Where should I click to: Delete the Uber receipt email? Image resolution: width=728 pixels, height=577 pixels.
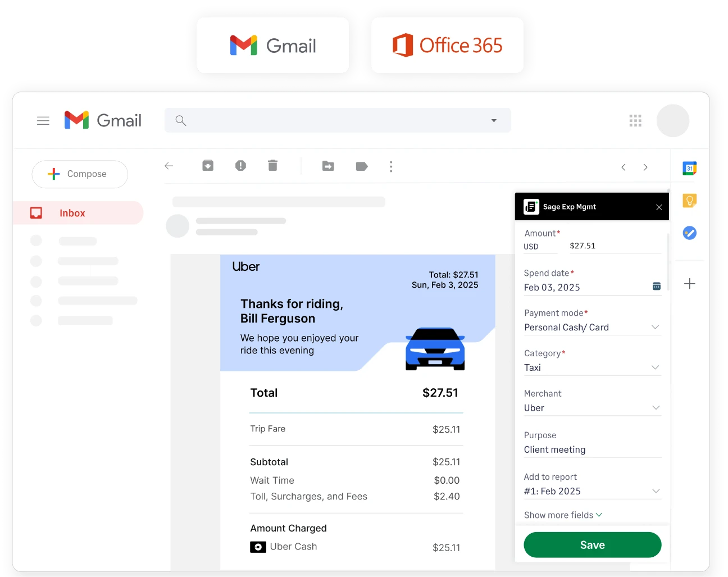[272, 166]
